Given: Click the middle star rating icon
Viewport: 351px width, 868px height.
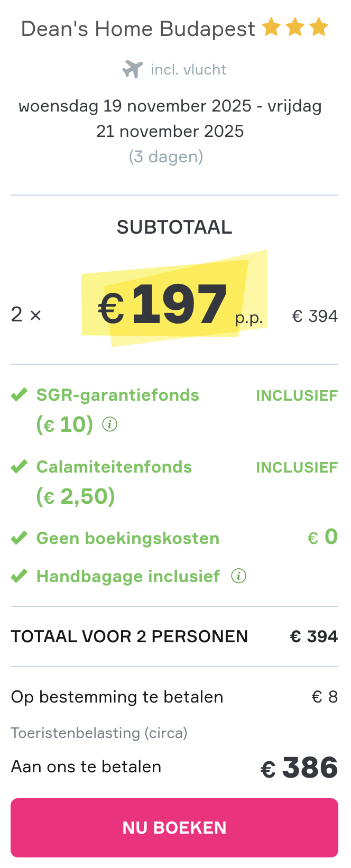Looking at the screenshot, I should coord(295,27).
